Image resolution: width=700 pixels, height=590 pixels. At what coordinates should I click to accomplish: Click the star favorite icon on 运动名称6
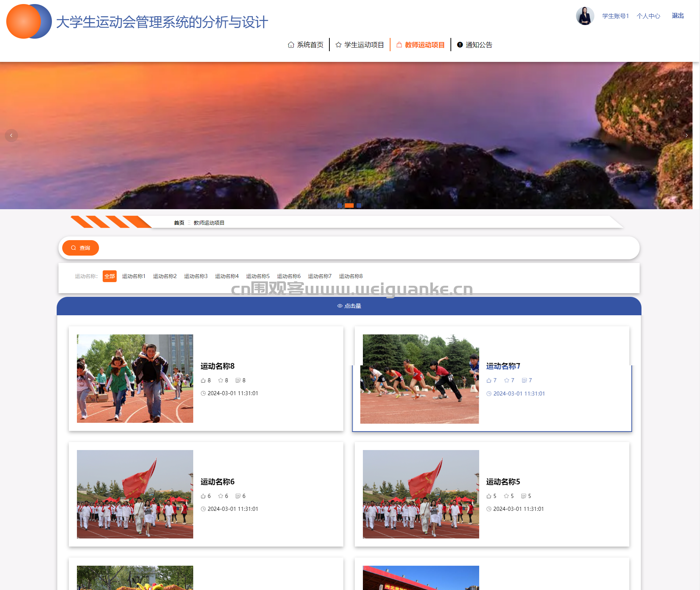pos(220,496)
